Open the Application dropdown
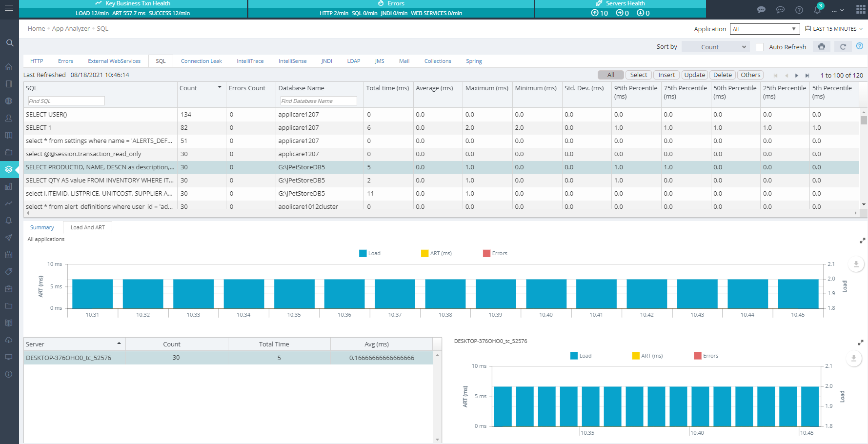Screen dimensions: 868x444 tap(764, 29)
